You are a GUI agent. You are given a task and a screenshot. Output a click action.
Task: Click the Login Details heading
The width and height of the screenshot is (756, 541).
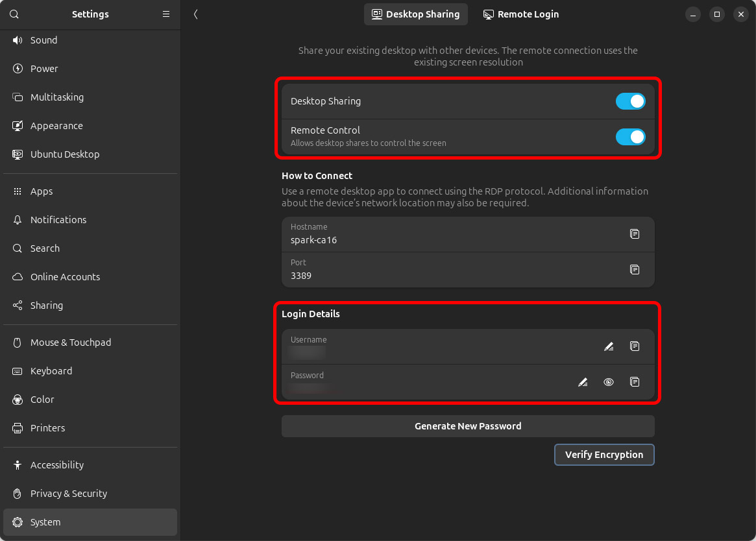click(x=310, y=314)
